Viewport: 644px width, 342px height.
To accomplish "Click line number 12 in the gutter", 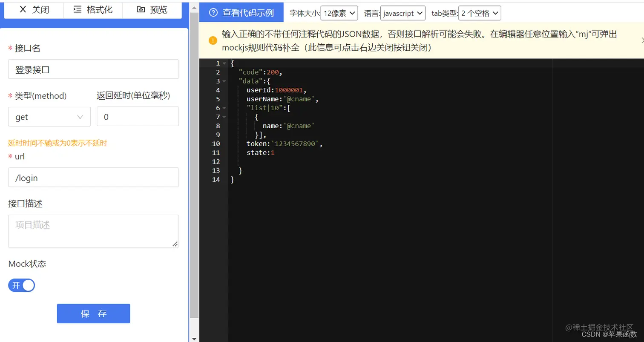I will (x=216, y=161).
